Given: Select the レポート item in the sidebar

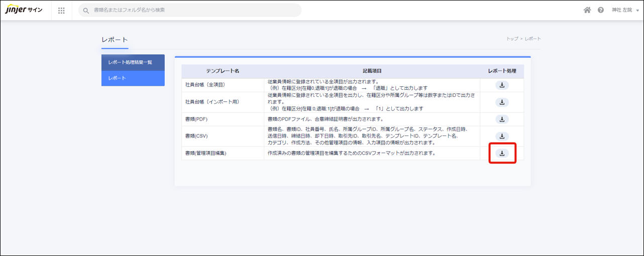Looking at the screenshot, I should pyautogui.click(x=133, y=78).
